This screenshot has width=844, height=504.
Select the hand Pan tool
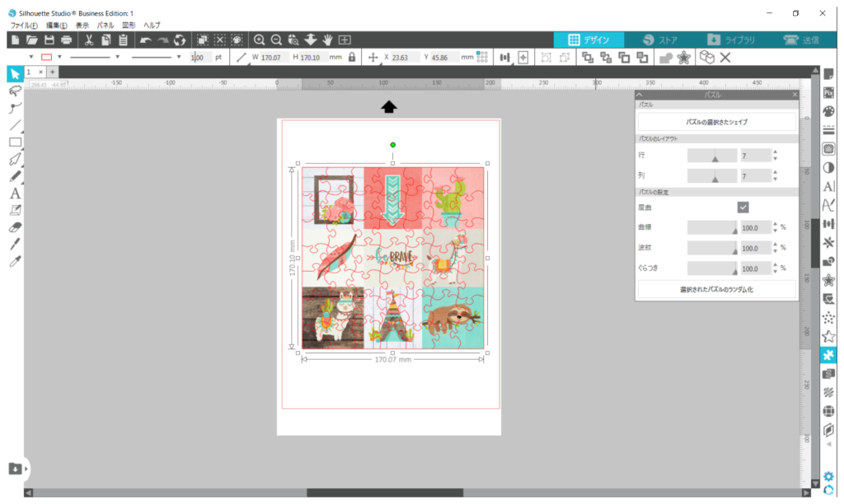tap(328, 40)
